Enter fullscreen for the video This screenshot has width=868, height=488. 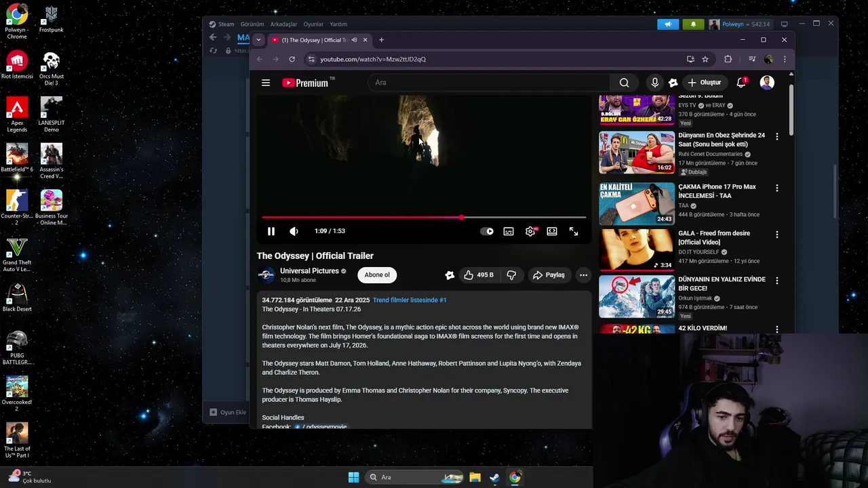click(x=574, y=231)
